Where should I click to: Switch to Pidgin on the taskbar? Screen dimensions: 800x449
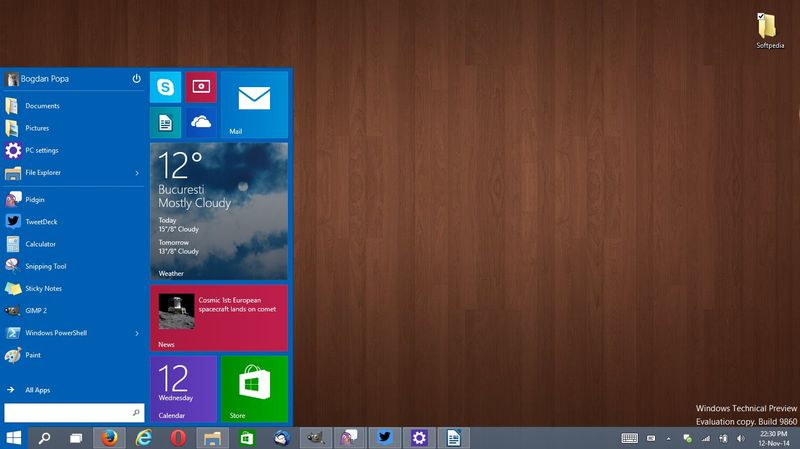coord(350,438)
